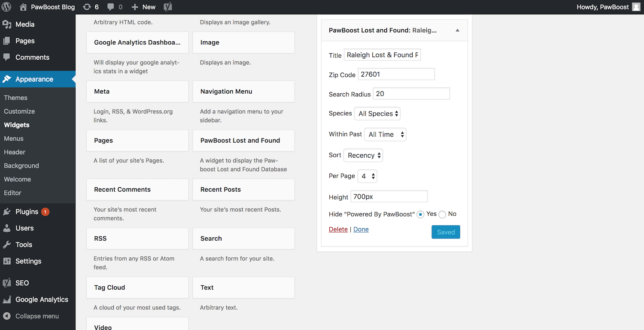
Task: Open the updates icon showing 6
Action: tap(87, 7)
